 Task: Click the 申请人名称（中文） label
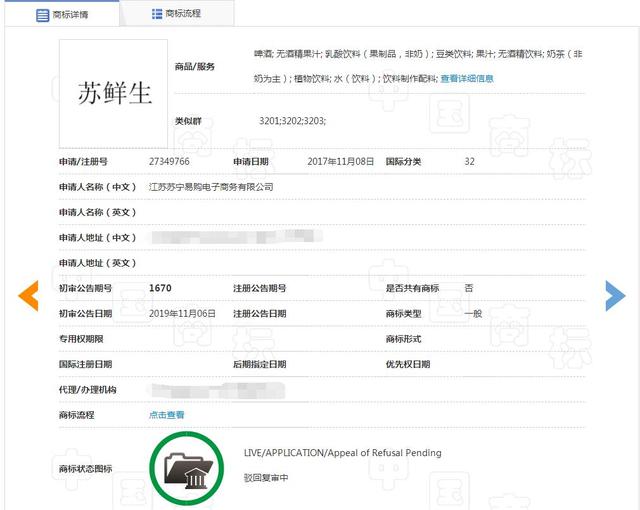click(x=98, y=187)
